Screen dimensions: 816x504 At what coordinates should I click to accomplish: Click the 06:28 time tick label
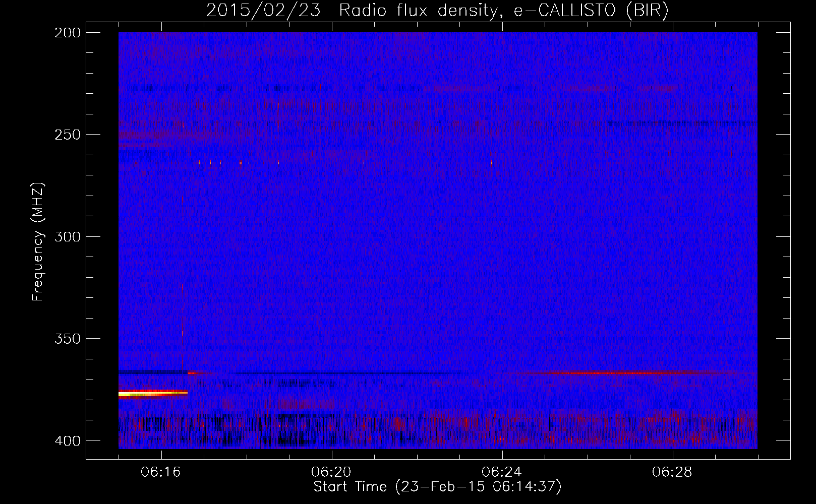tap(673, 473)
